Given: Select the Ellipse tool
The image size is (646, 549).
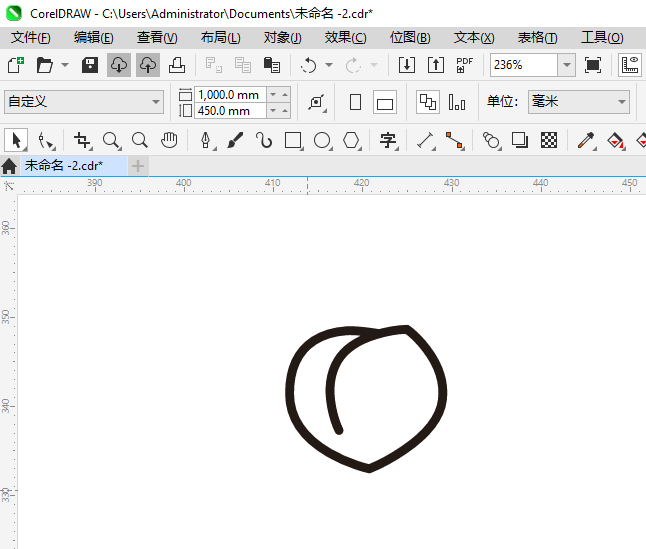Looking at the screenshot, I should click(323, 140).
